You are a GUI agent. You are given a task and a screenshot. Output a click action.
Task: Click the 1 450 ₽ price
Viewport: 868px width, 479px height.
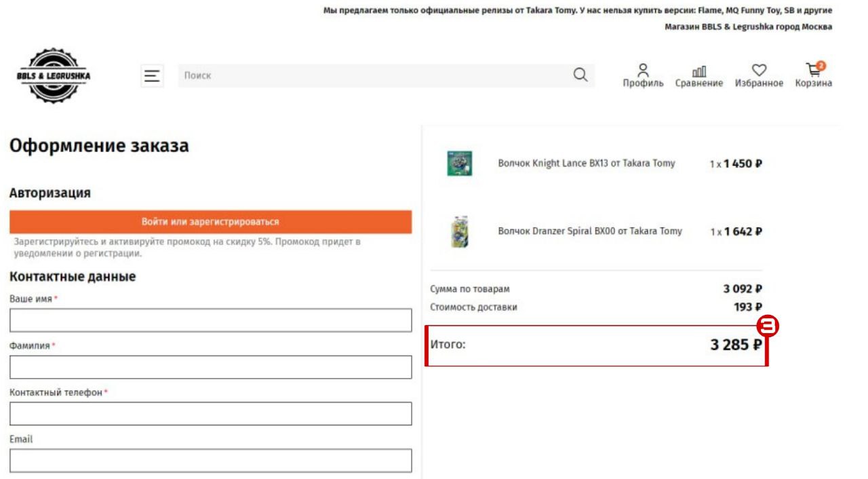pyautogui.click(x=743, y=164)
